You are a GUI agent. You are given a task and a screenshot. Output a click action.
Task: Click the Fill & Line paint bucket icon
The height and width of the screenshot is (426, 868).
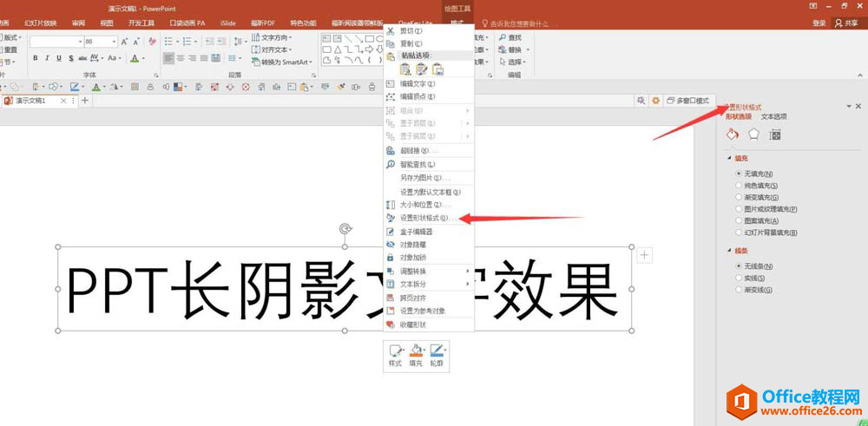[x=732, y=134]
